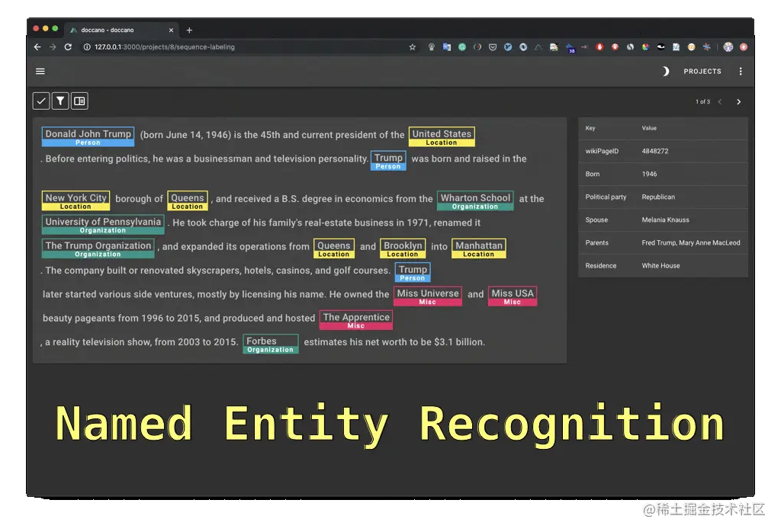The image size is (781, 532).
Task: Click the 'Miss USA' Misc annotation
Action: click(x=513, y=296)
